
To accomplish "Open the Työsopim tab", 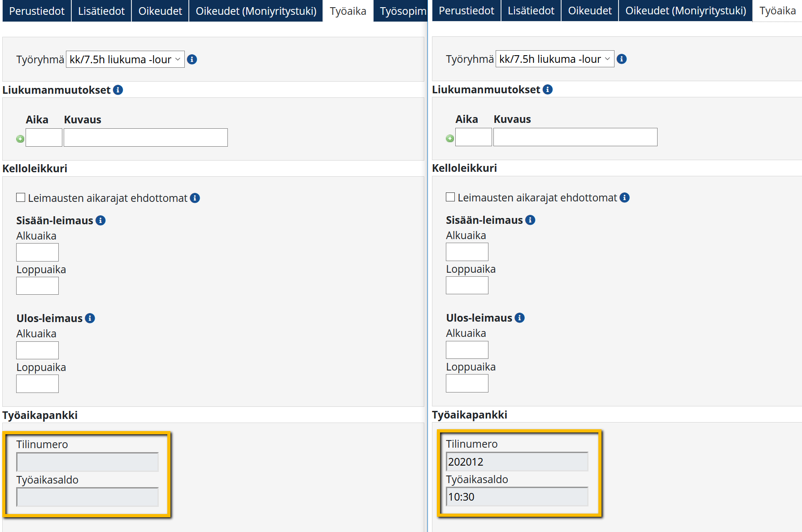I will tap(402, 11).
